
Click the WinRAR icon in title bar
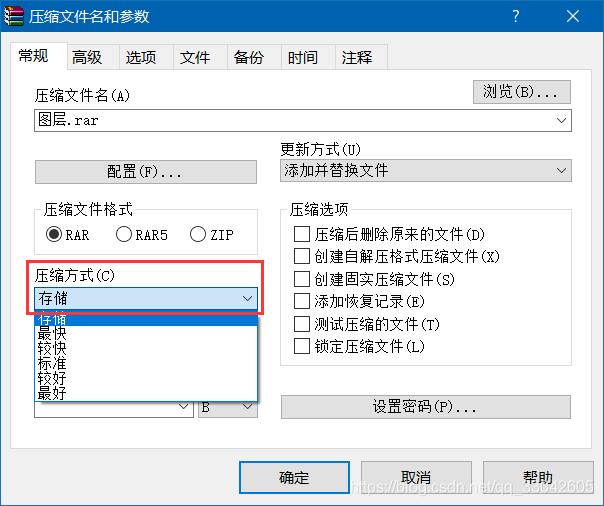[13, 17]
